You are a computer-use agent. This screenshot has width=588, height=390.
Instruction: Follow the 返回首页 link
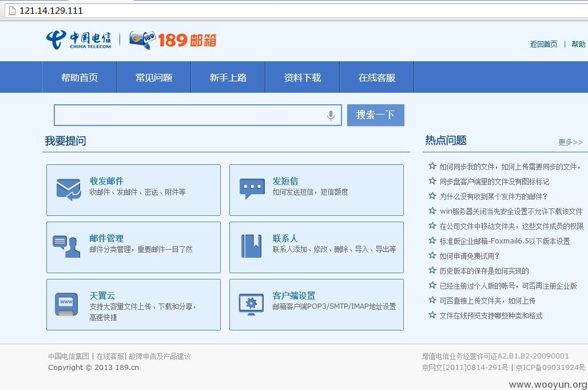tap(543, 44)
